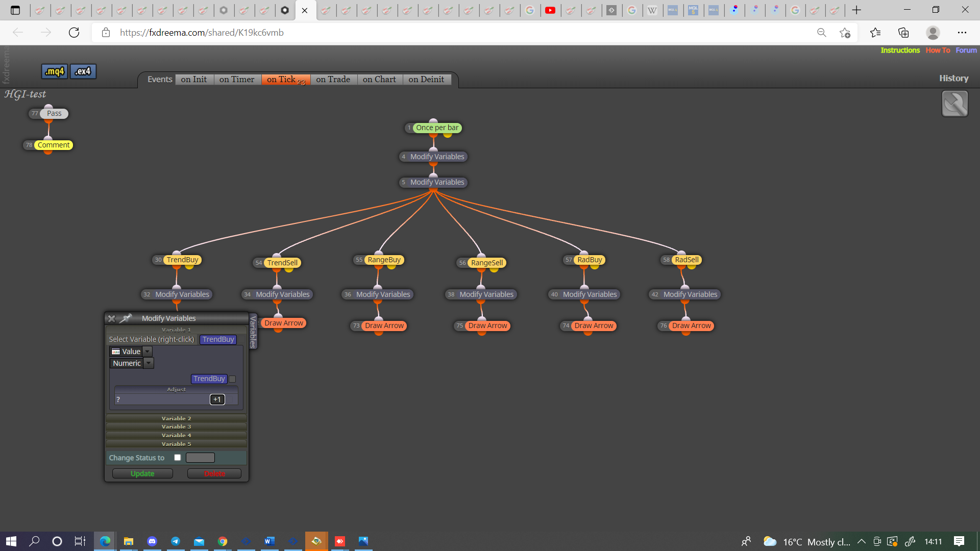This screenshot has width=980, height=551.
Task: Switch to the on Deinit event tab
Action: pos(427,80)
